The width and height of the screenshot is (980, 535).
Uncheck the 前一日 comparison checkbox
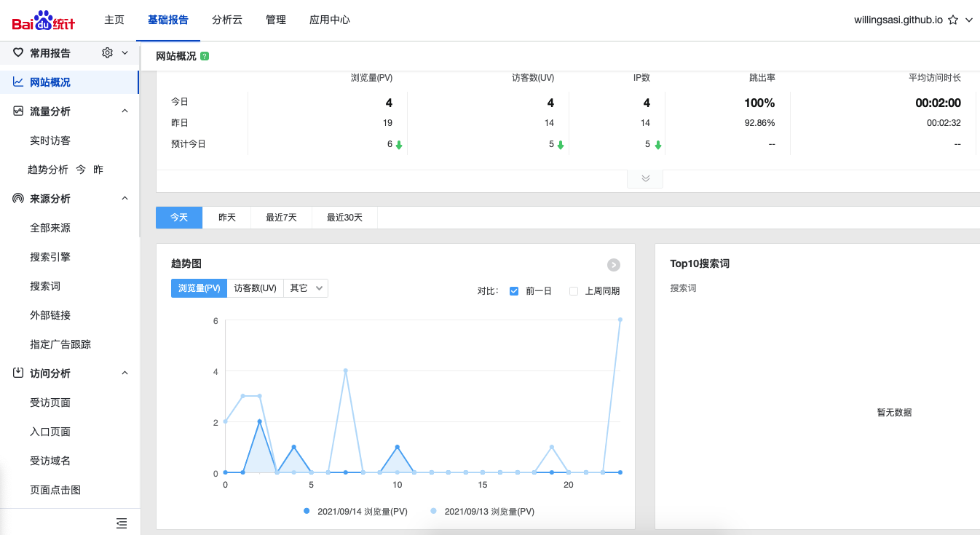pos(514,291)
